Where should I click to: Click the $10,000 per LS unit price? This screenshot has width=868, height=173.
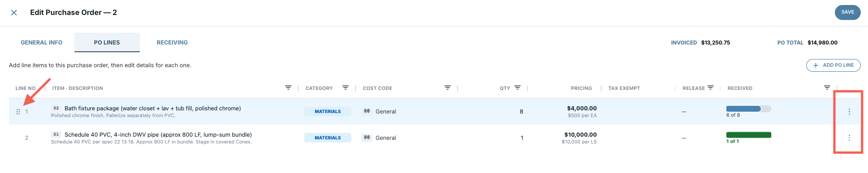(x=579, y=142)
